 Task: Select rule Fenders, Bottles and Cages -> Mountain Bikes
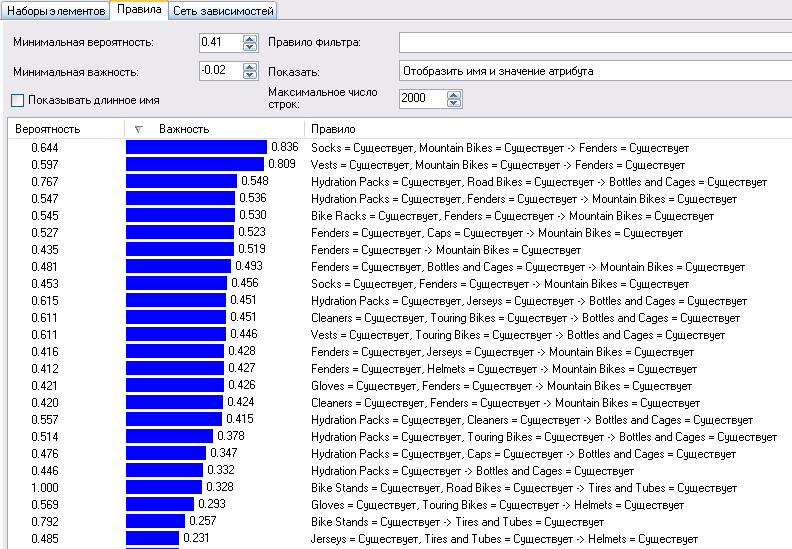(528, 267)
